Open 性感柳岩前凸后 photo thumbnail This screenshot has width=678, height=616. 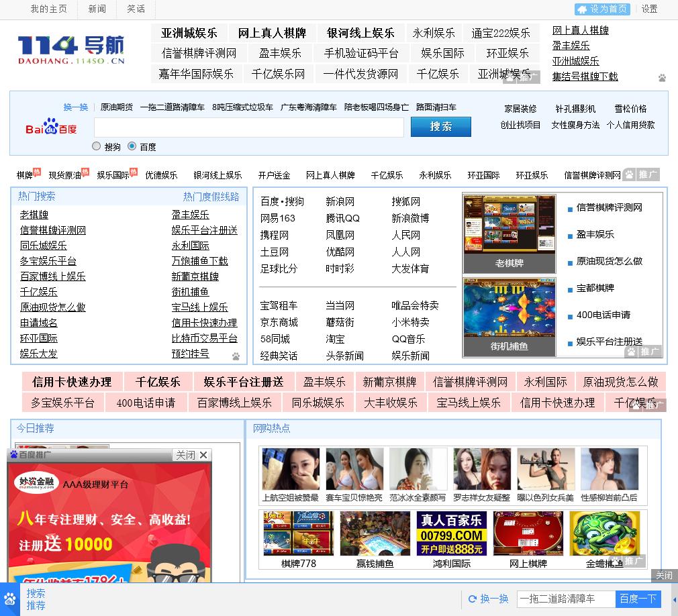click(610, 469)
